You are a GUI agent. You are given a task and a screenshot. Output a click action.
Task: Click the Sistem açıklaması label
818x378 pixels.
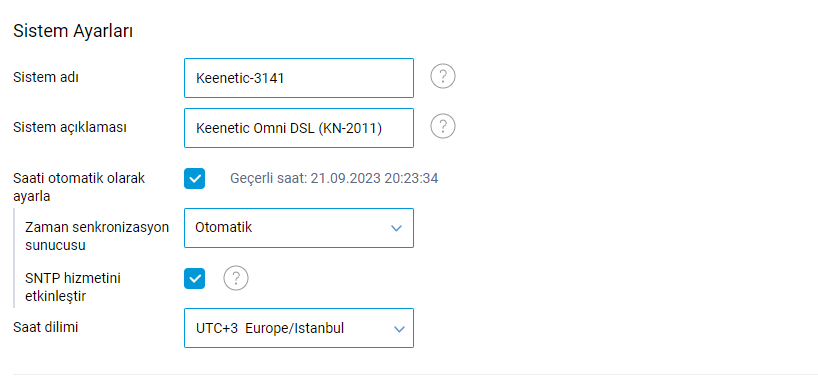tap(70, 127)
